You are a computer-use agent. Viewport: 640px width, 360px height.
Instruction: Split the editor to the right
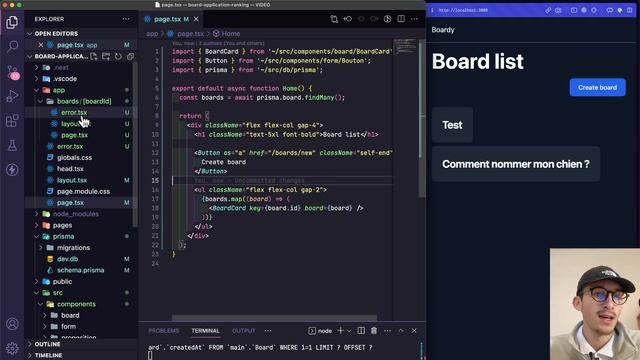coord(401,19)
